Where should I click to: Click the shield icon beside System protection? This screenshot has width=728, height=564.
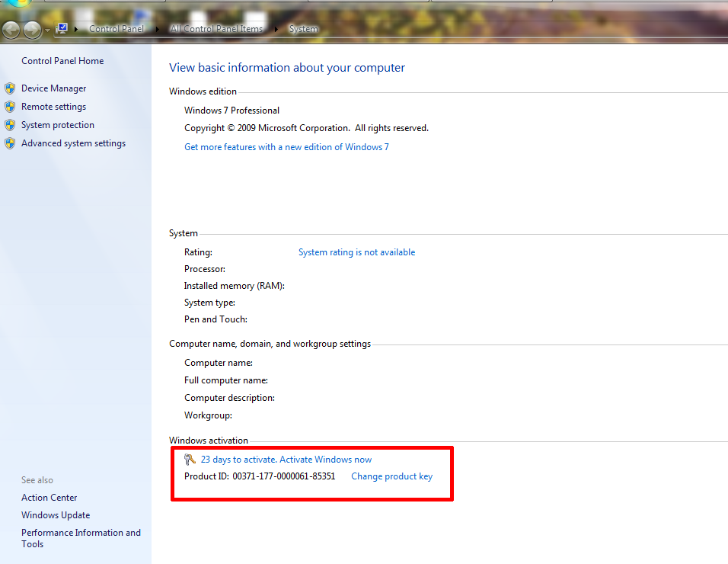pos(10,125)
